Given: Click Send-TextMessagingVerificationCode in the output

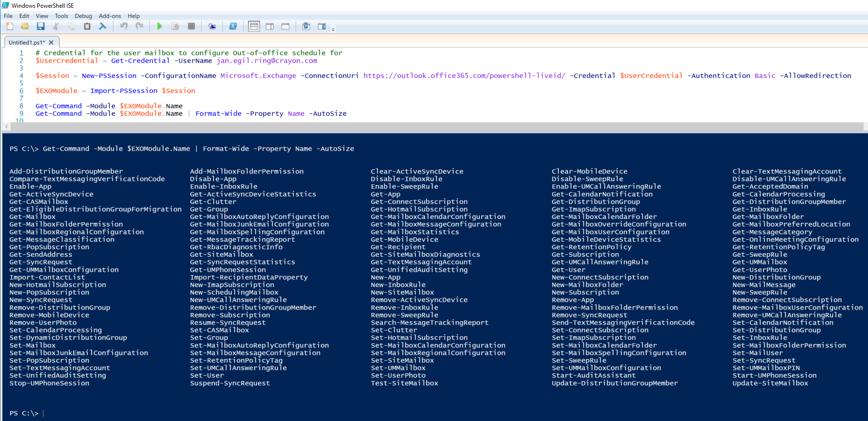Looking at the screenshot, I should point(623,323).
